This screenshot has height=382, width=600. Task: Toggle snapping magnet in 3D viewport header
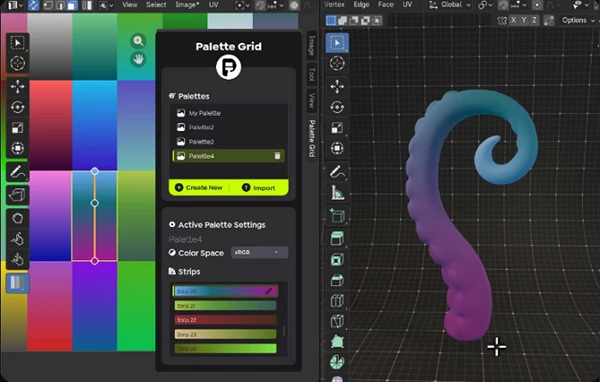(504, 5)
